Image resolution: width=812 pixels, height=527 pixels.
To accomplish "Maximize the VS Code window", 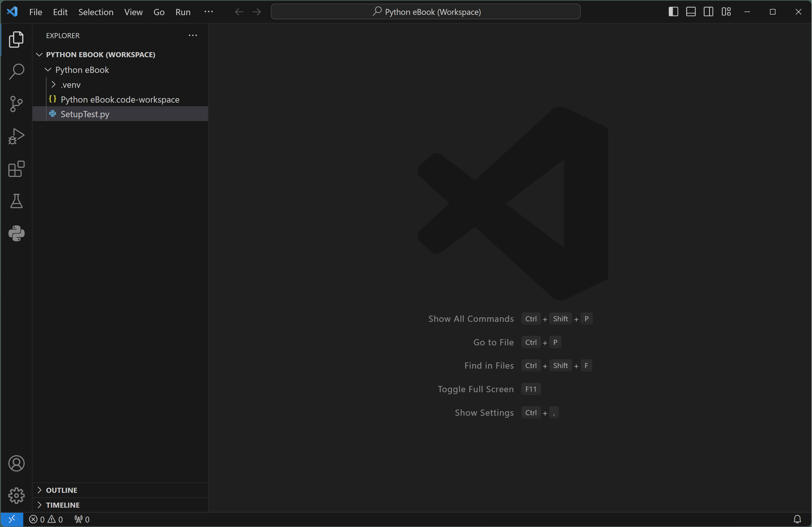I will tap(773, 11).
